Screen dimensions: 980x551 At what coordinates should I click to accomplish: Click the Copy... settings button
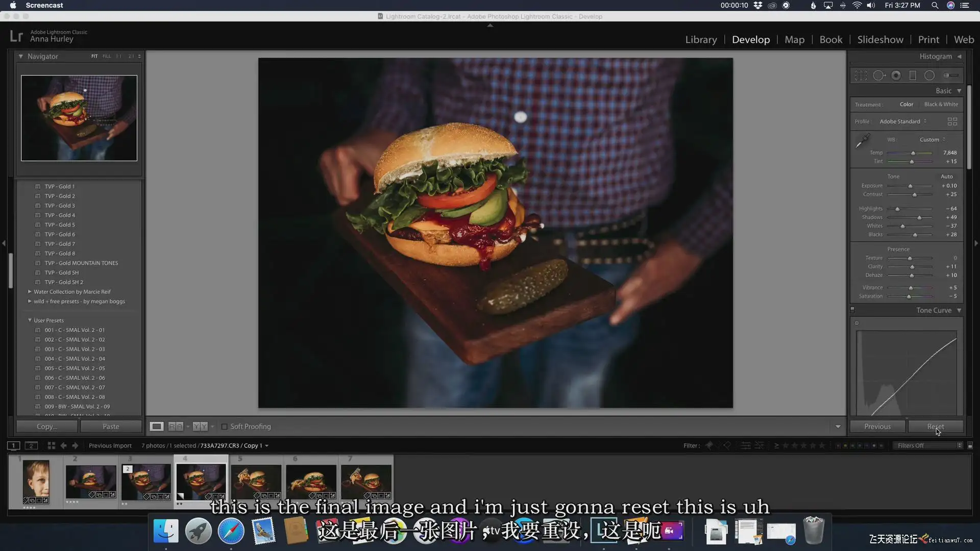point(47,427)
